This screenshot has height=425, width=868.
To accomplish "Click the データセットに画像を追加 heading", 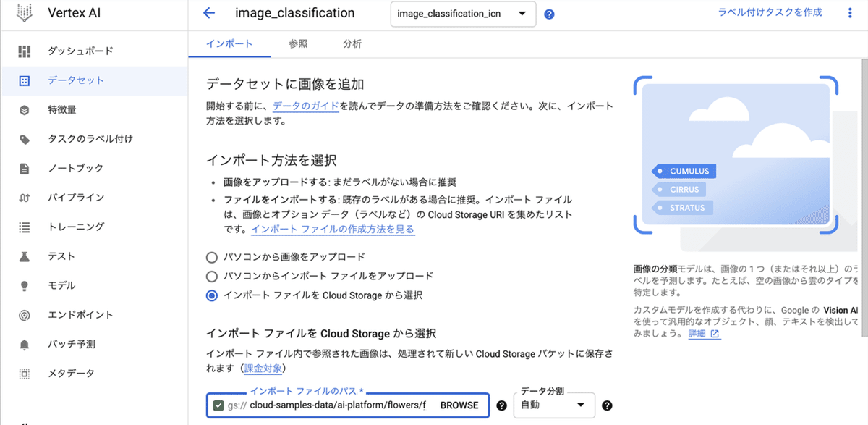I will click(285, 83).
